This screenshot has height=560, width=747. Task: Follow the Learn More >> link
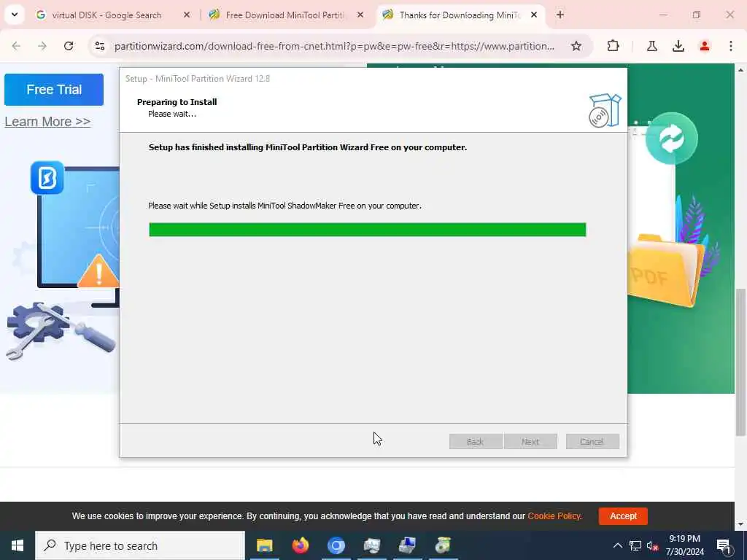[47, 122]
